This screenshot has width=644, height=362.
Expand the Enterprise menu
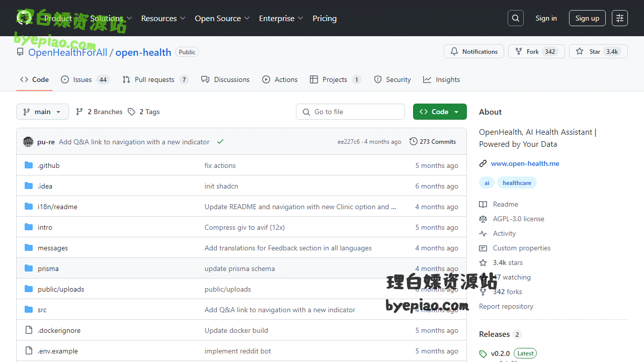(x=281, y=18)
